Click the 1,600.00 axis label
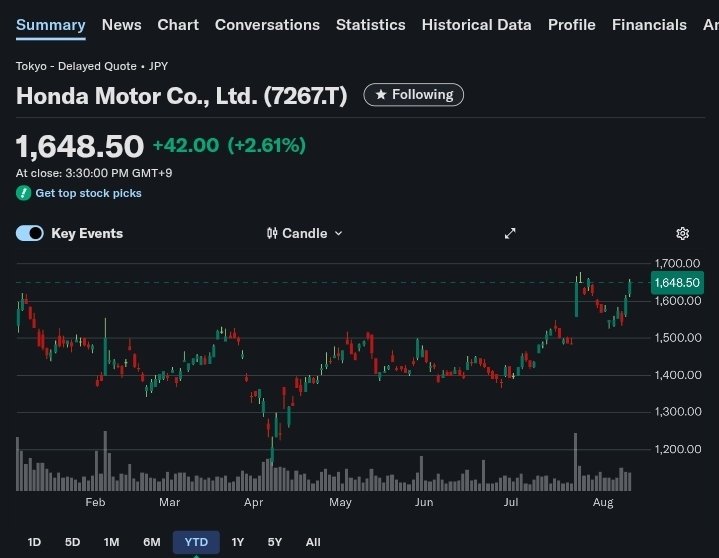 (x=678, y=301)
